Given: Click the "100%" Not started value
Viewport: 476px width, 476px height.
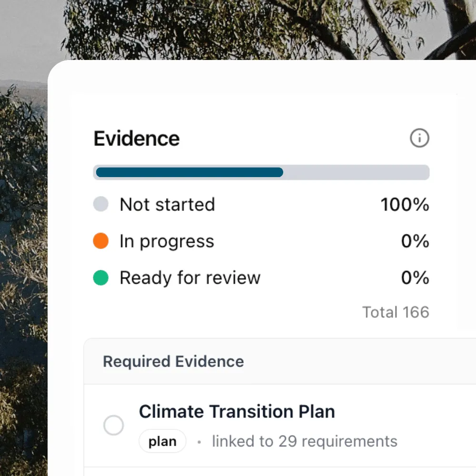Looking at the screenshot, I should (x=405, y=204).
